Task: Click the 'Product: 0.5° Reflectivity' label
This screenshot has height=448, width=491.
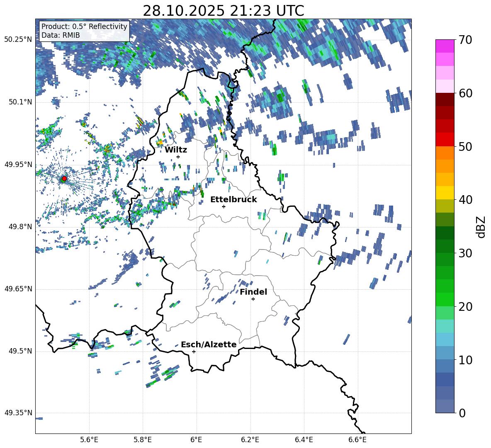Action: [x=84, y=26]
